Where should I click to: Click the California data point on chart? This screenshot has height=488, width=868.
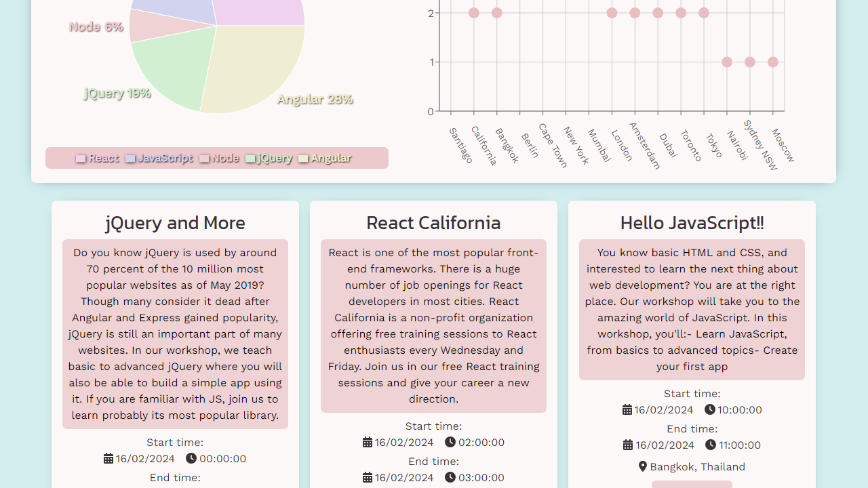[474, 13]
